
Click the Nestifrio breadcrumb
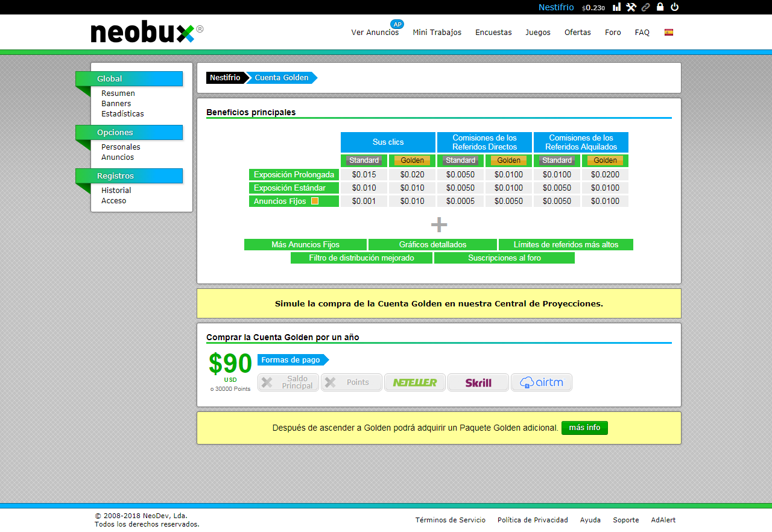226,78
